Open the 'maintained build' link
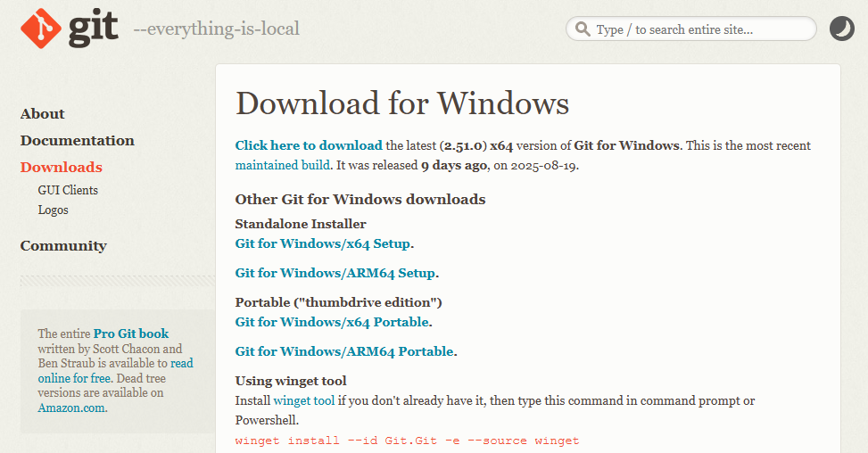 coord(283,165)
